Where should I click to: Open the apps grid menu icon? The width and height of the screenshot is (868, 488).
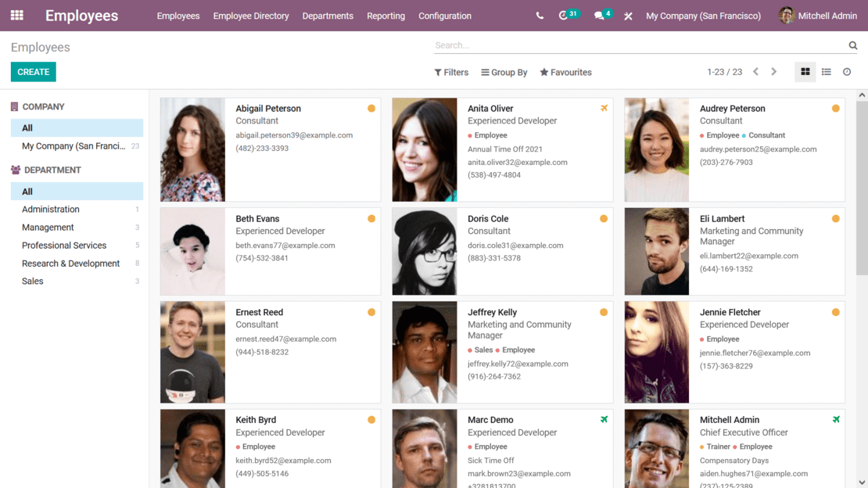click(16, 16)
